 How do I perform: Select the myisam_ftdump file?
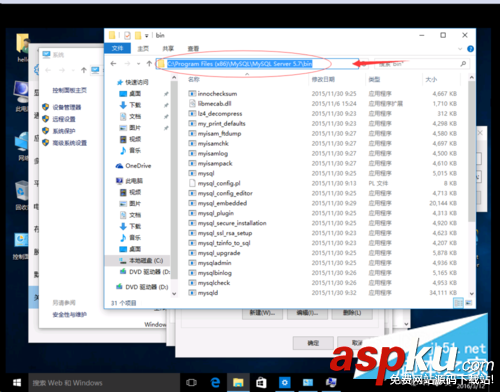219,134
